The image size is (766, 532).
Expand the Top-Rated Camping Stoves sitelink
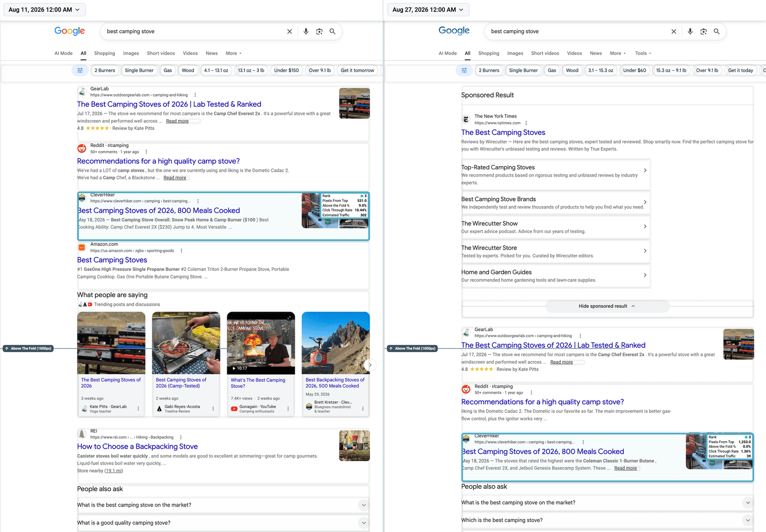point(555,175)
